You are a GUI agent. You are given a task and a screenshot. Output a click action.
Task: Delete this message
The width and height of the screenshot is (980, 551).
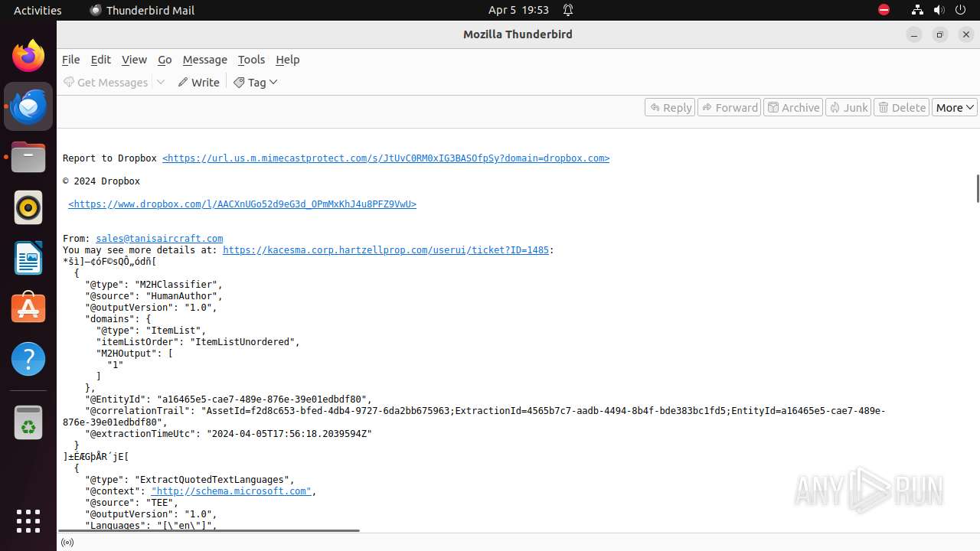coord(902,107)
